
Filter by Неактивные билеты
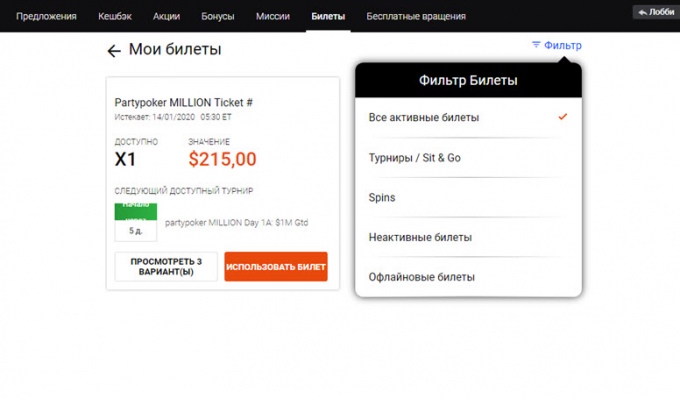[x=468, y=237]
